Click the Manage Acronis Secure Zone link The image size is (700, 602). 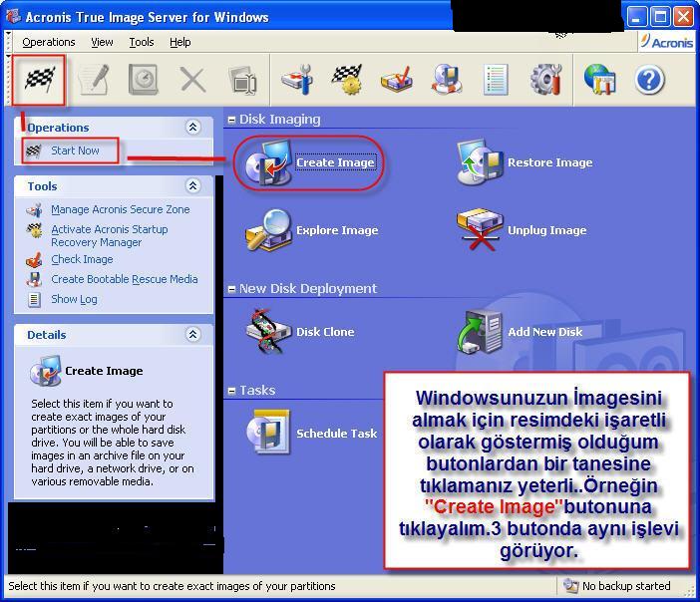coord(120,209)
